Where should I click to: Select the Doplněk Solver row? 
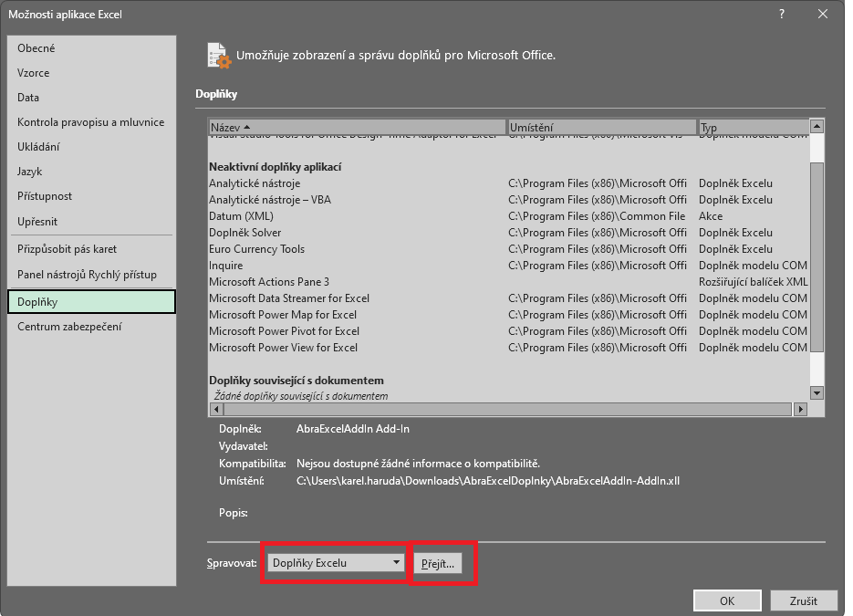[508, 233]
